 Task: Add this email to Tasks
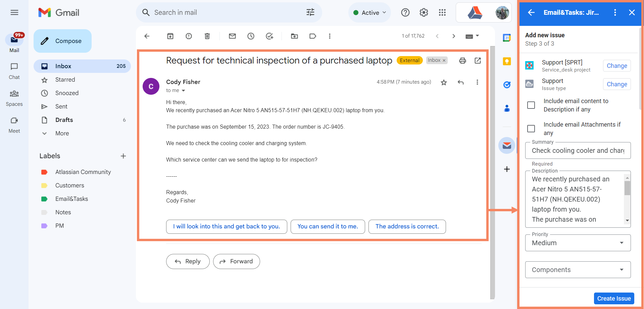coord(269,36)
